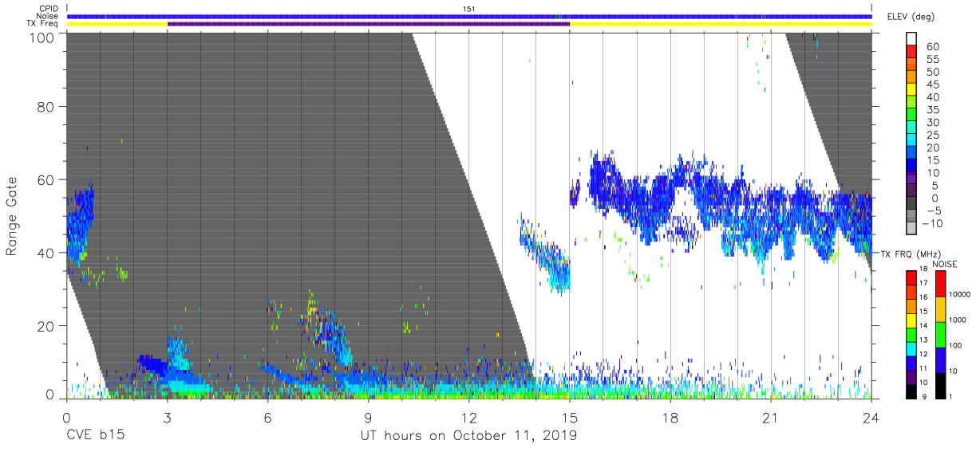Viewport: 980px width, 452px height.
Task: Click the 'ELEV (deg)' legend title
Action: tap(911, 17)
